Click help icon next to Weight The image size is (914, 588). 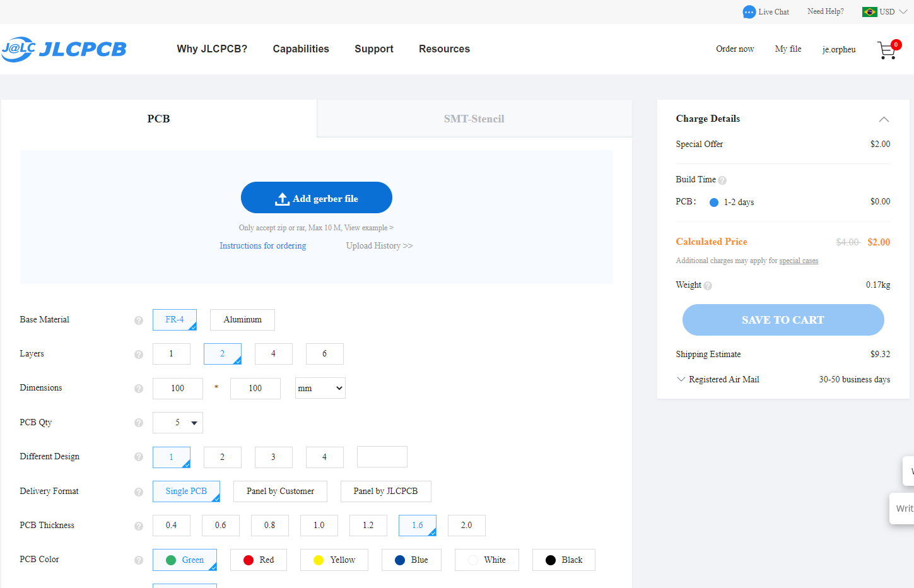[x=708, y=286]
